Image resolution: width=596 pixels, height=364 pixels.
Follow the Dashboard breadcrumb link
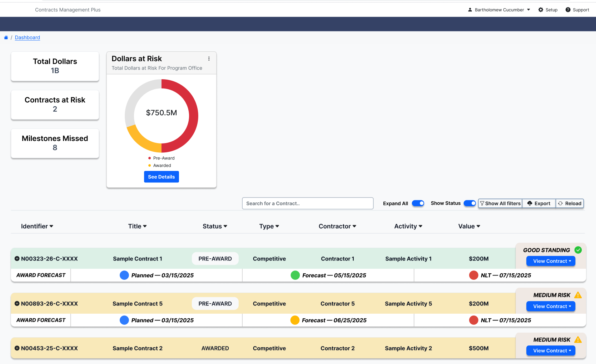pos(28,37)
